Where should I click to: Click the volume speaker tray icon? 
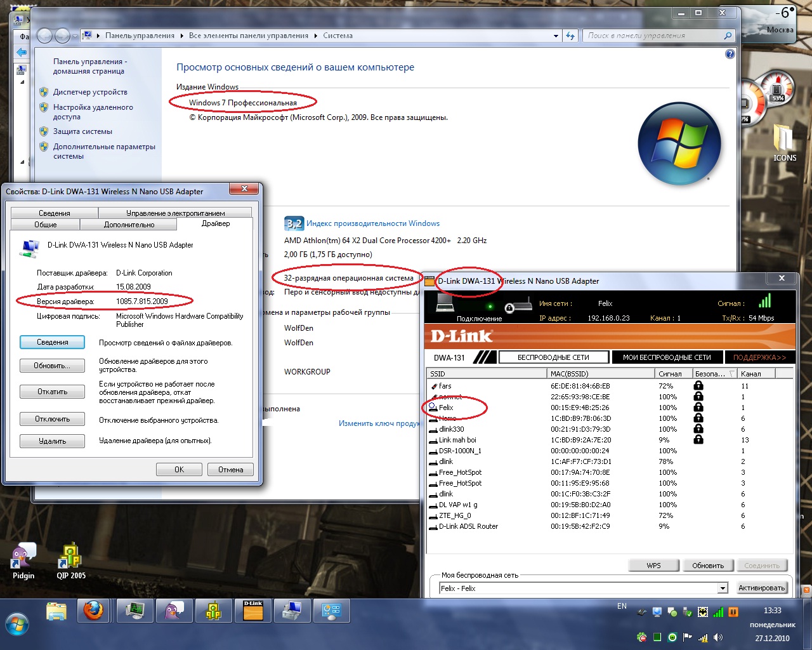pos(717,637)
